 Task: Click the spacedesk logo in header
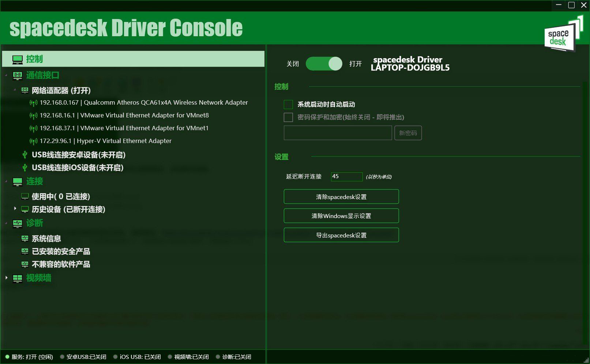564,34
